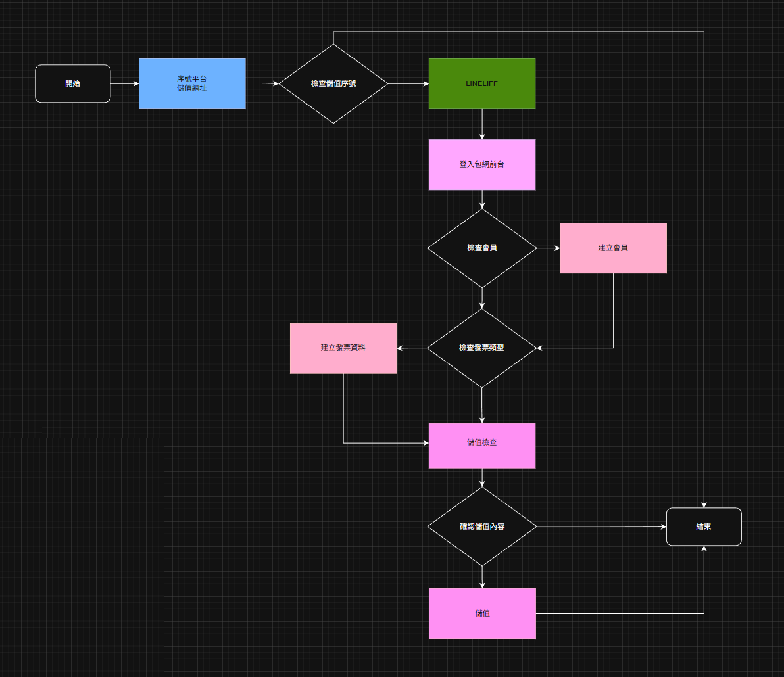The image size is (784, 677).
Task: Select the 檢查儲值序號 decision diamond
Action: pyautogui.click(x=333, y=83)
